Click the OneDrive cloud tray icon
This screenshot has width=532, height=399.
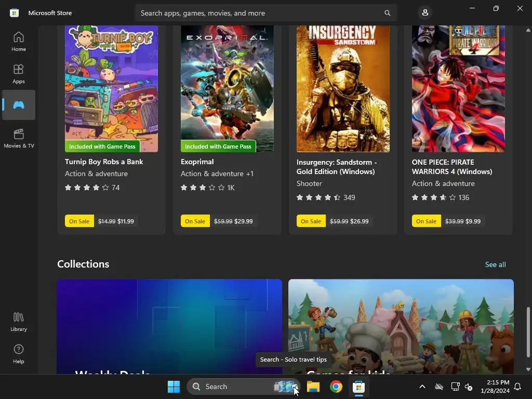(x=439, y=387)
